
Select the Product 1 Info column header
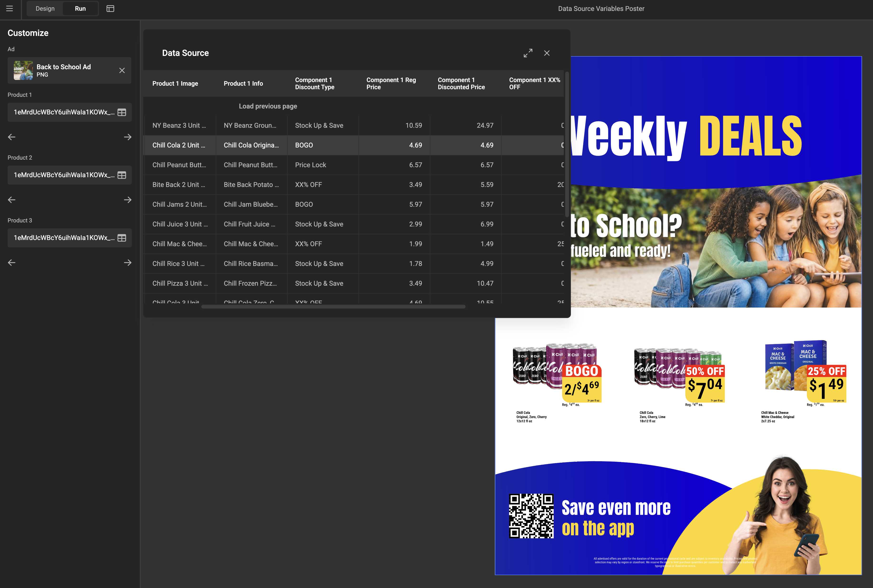(251, 84)
